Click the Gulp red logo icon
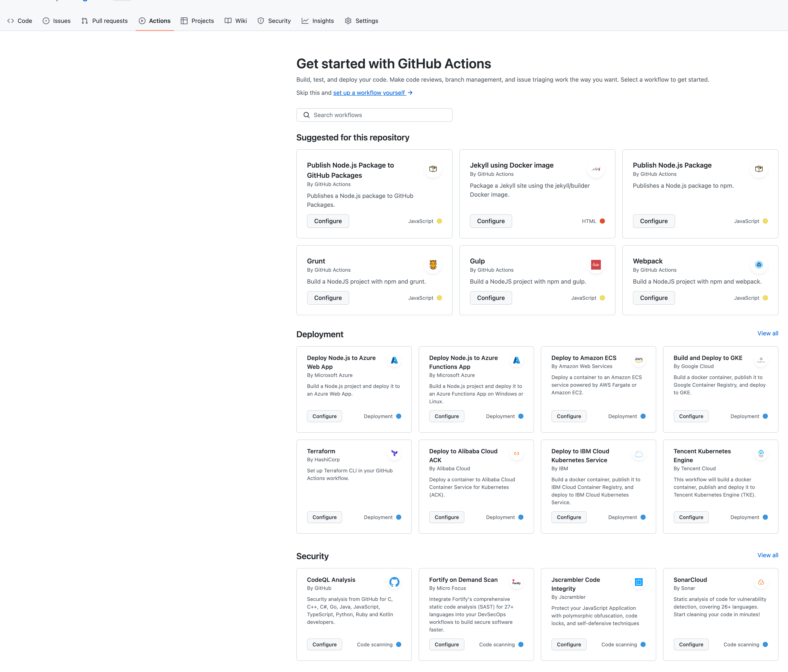The image size is (788, 672). click(596, 265)
